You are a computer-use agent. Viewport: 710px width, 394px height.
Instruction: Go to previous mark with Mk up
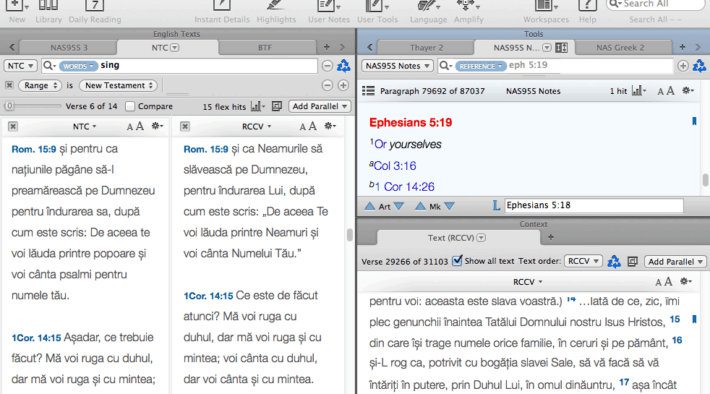[x=420, y=206]
